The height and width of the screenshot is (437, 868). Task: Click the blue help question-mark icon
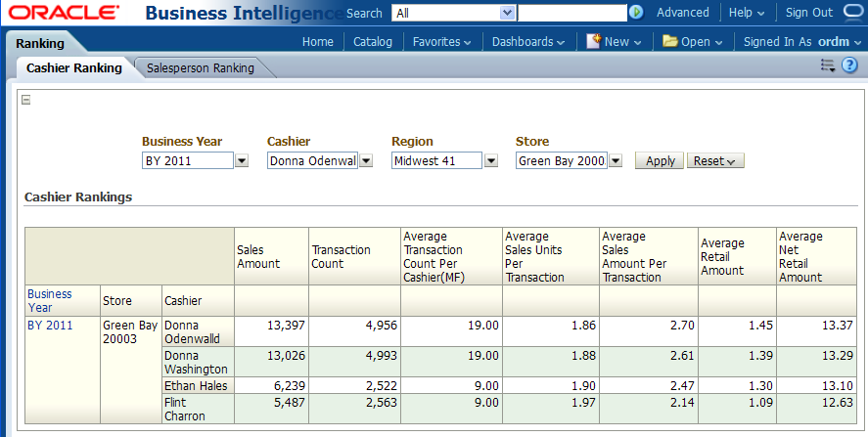[849, 66]
